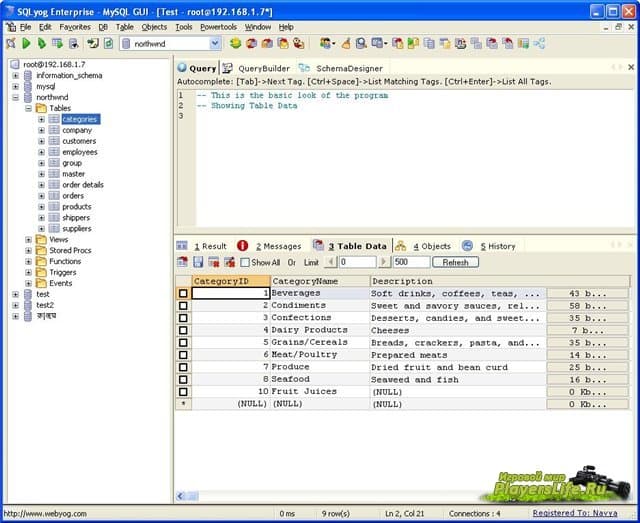Click the QueryBuilder tab icon
Screen dimensions: 640x523
click(x=227, y=68)
